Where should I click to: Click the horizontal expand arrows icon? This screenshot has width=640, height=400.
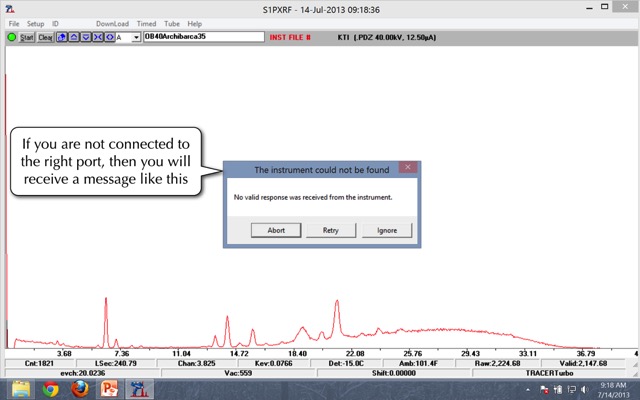click(108, 37)
